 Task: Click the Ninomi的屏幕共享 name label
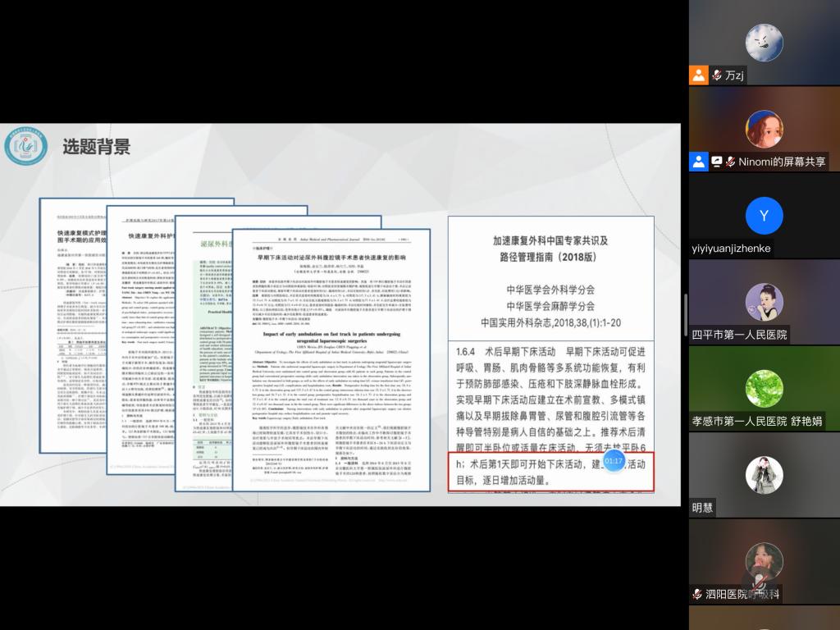click(782, 162)
